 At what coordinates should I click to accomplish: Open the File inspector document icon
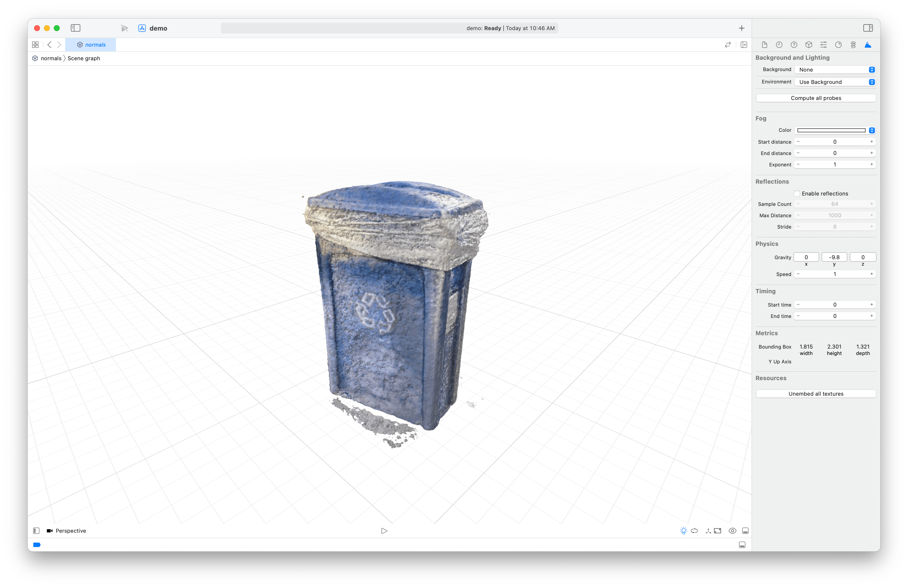[764, 45]
